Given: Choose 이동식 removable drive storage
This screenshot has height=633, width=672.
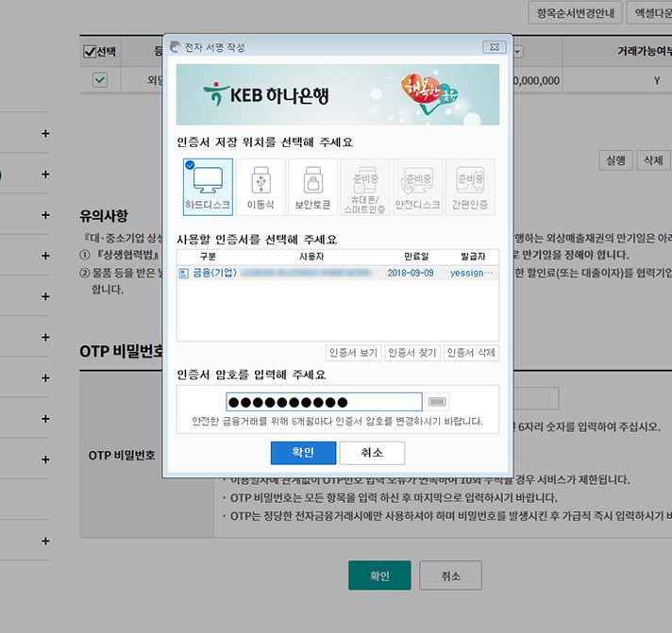Looking at the screenshot, I should 260,185.
